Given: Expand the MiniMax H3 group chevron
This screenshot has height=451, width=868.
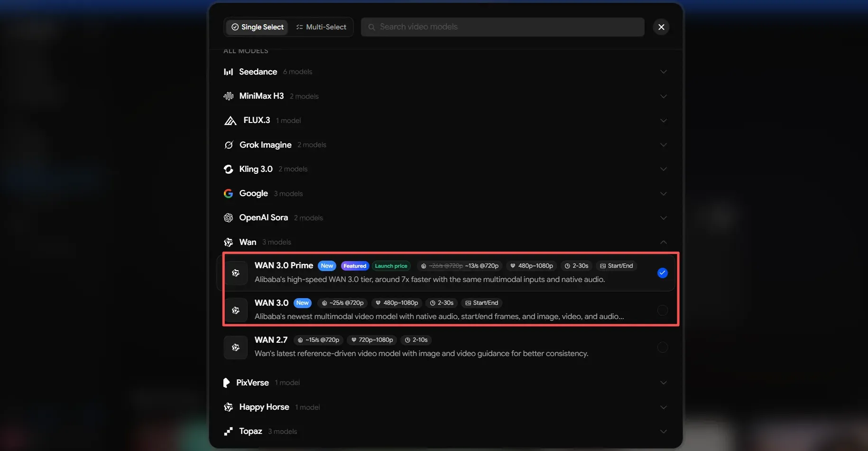Looking at the screenshot, I should point(664,96).
